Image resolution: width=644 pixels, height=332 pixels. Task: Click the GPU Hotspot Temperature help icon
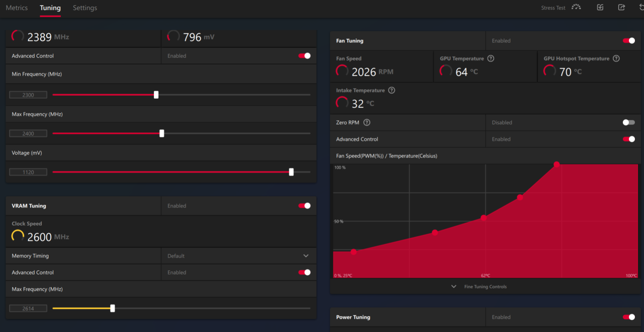tap(616, 58)
